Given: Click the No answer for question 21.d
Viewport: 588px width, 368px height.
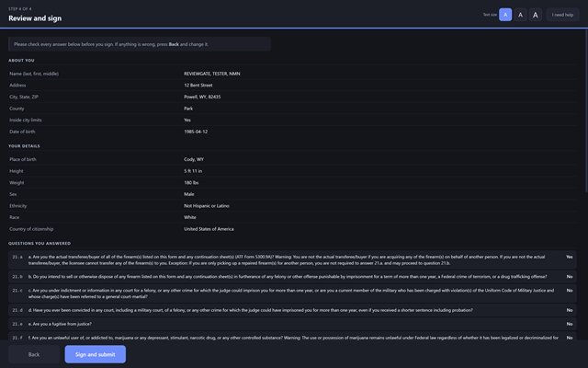Looking at the screenshot, I should pyautogui.click(x=570, y=310).
